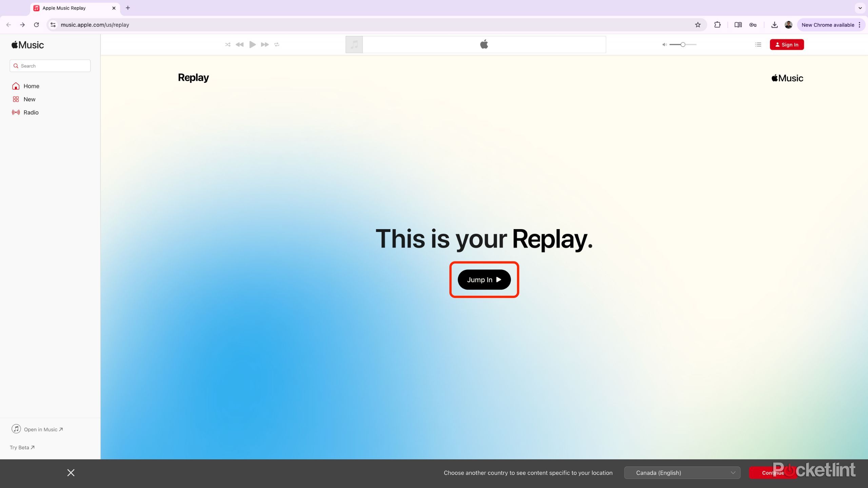This screenshot has width=868, height=488.
Task: Open the Chrome Downloads icon
Action: (775, 24)
